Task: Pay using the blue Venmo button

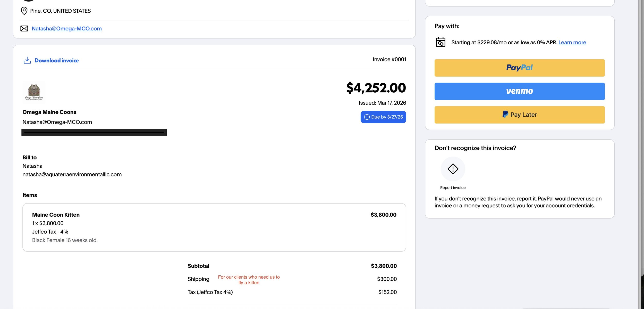Action: click(519, 91)
